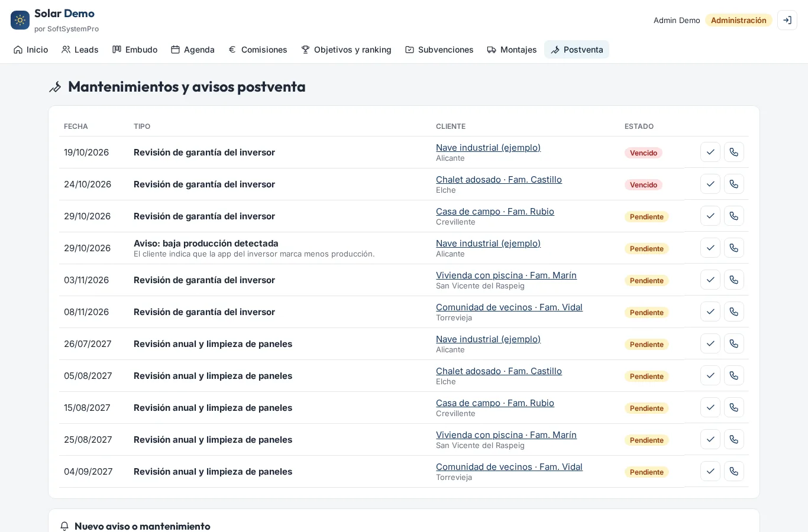Click the Nuevo aviso o mantenimiento heading
Viewport: 808px width, 532px height.
coord(143,526)
